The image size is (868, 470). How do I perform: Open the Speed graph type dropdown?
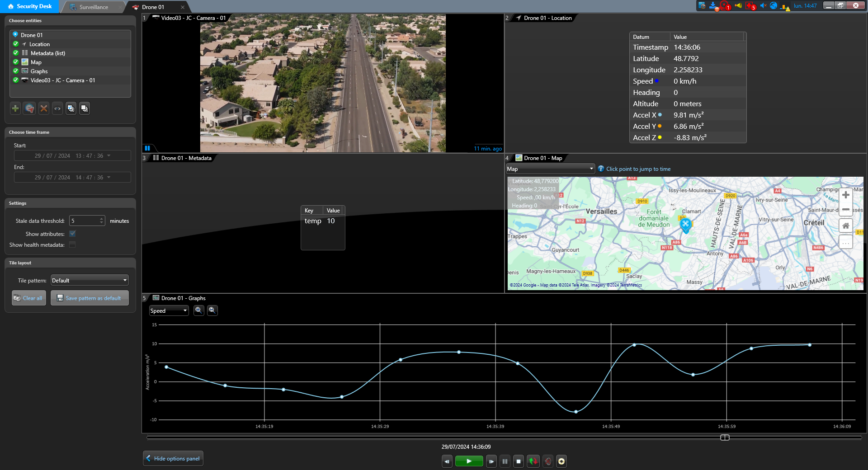169,311
